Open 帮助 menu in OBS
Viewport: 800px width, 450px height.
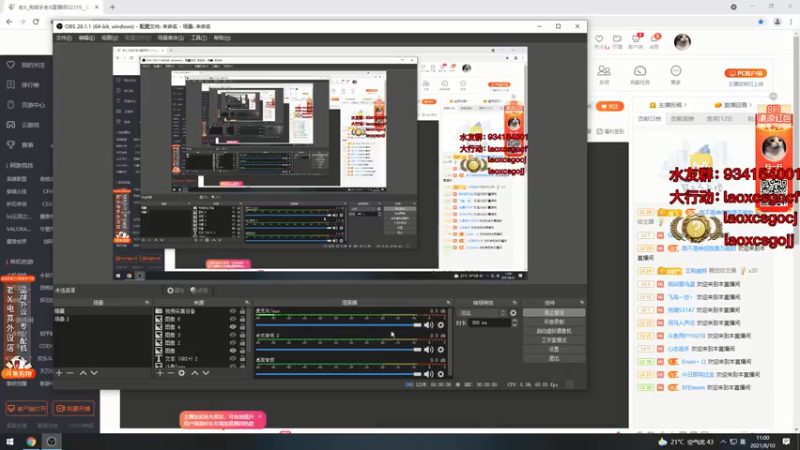(x=222, y=38)
